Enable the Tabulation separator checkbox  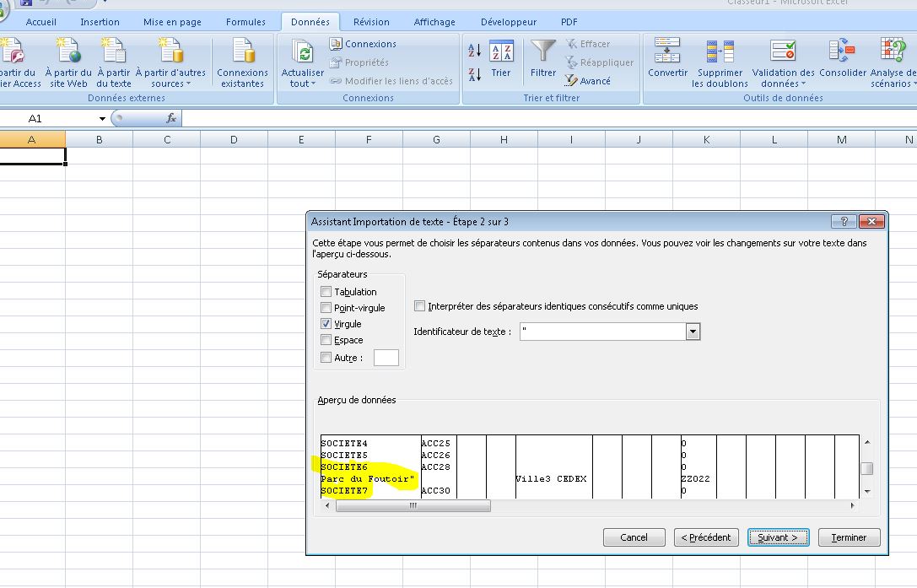coord(326,292)
